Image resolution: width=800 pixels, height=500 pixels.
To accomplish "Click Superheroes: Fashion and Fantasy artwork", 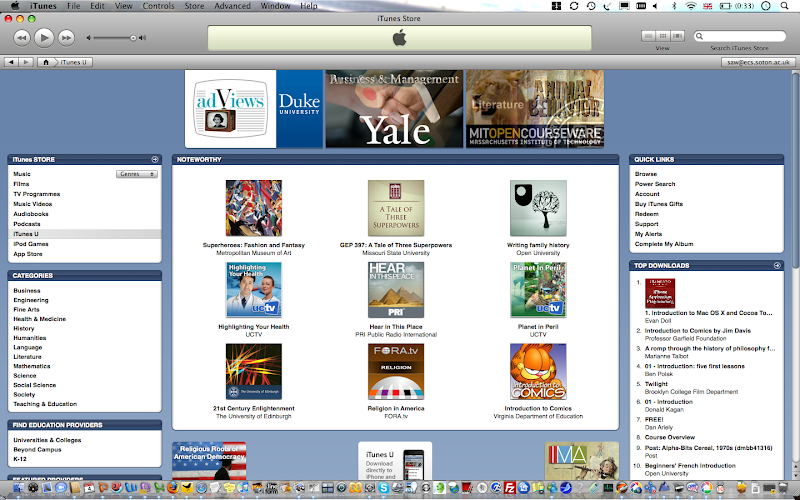I will click(254, 208).
